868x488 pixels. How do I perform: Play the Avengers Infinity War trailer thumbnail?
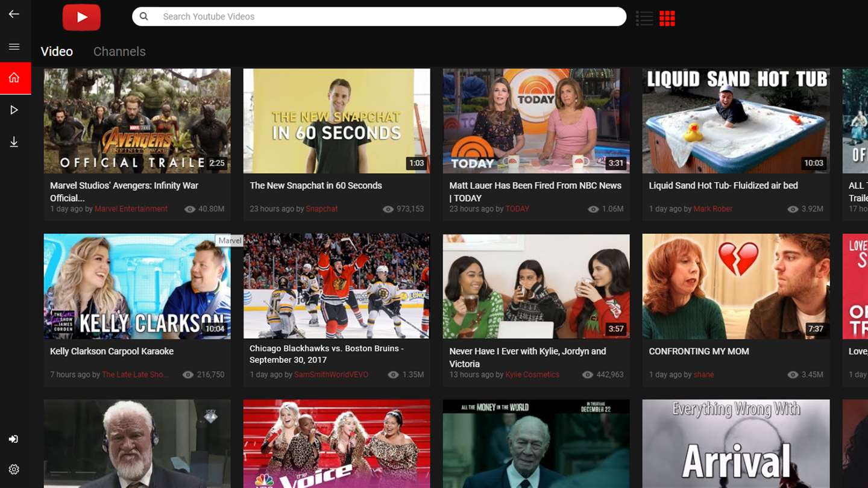click(137, 120)
